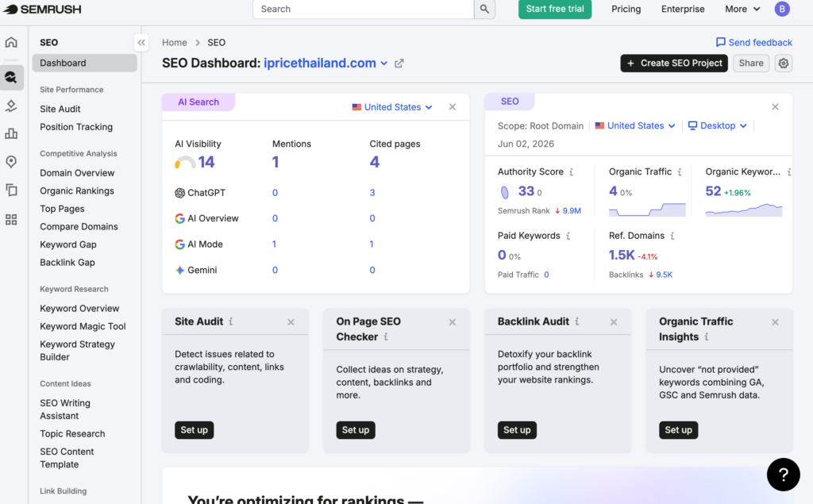Click the Semrush logo

tap(42, 10)
